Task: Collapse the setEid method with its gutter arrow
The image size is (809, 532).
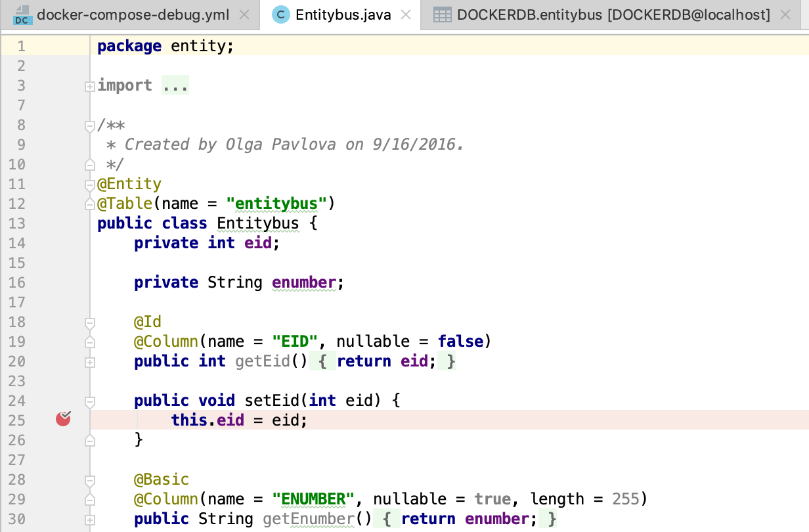Action: click(89, 401)
